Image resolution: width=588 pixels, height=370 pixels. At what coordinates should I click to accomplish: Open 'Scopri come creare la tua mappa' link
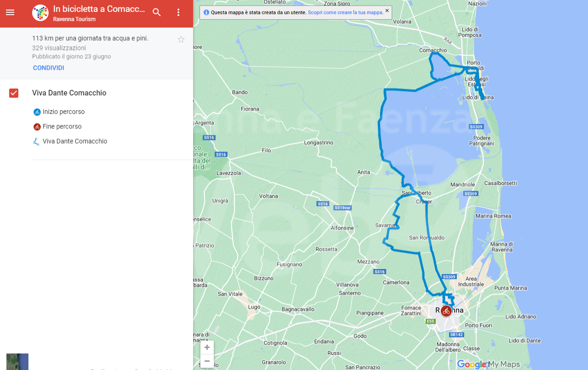pos(345,13)
